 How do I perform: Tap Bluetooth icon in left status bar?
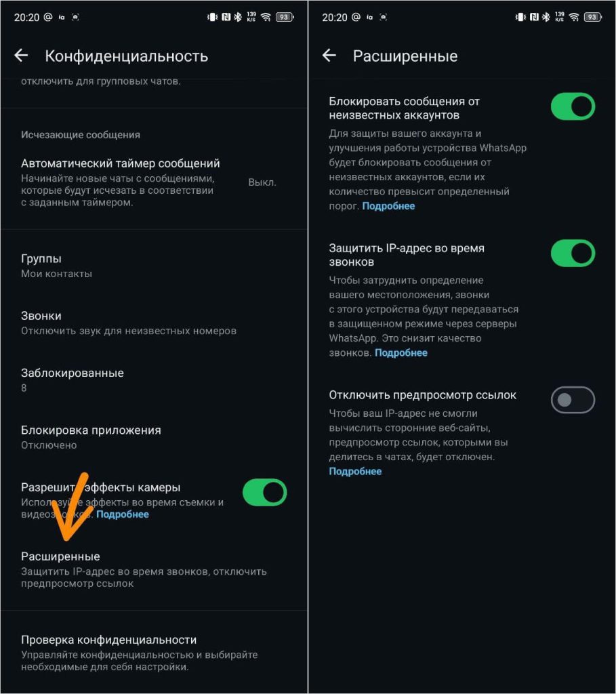pyautogui.click(x=237, y=17)
